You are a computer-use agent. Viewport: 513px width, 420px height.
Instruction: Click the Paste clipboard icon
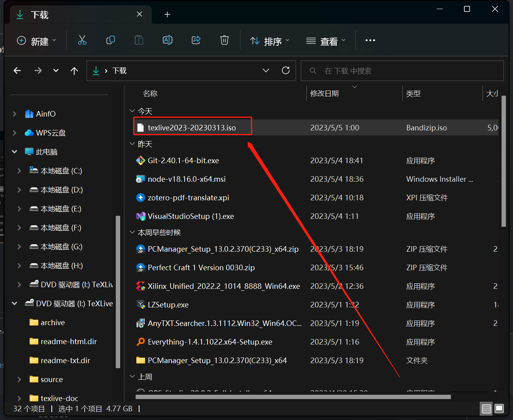click(139, 40)
